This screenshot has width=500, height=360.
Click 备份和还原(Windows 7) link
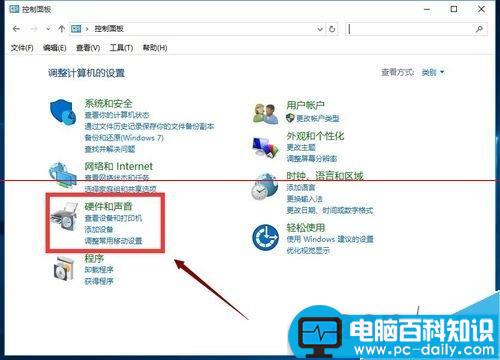(124, 138)
